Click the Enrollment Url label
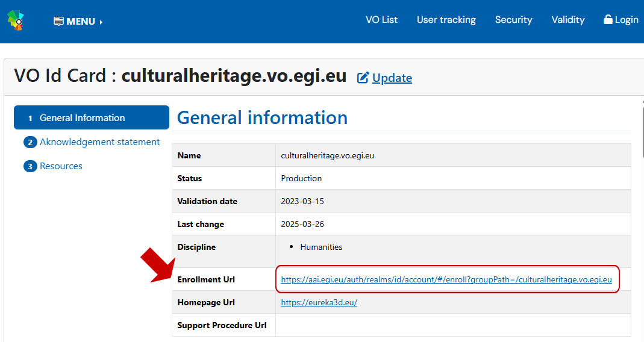This screenshot has width=644, height=342. 206,279
